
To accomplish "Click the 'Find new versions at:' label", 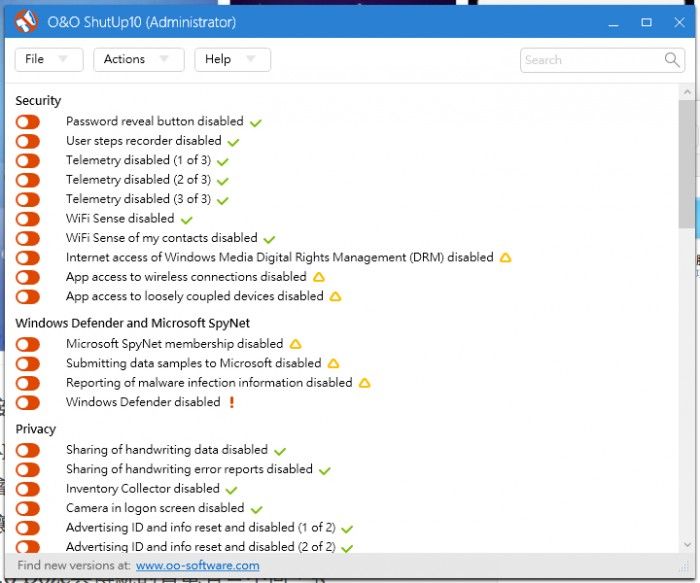I will pyautogui.click(x=74, y=565).
